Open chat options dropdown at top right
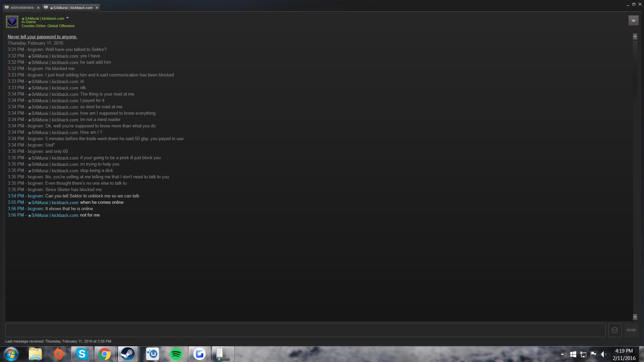The height and width of the screenshot is (362, 644). [633, 21]
